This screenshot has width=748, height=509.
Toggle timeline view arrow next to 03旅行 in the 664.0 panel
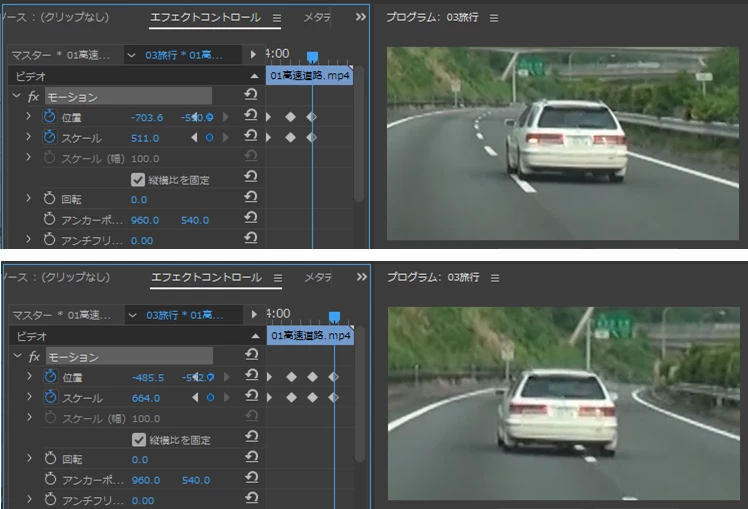point(254,315)
